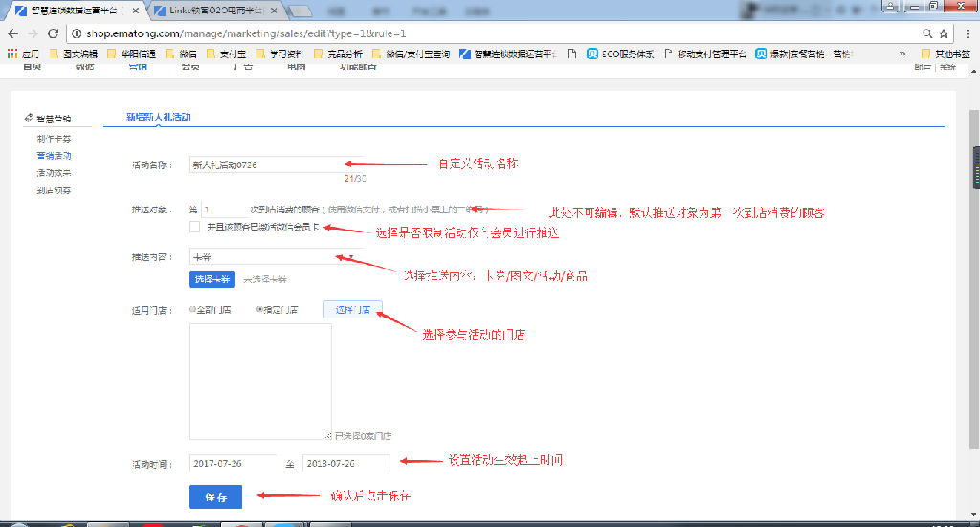Open the 其他书签 bookmarks folder

pos(947,55)
